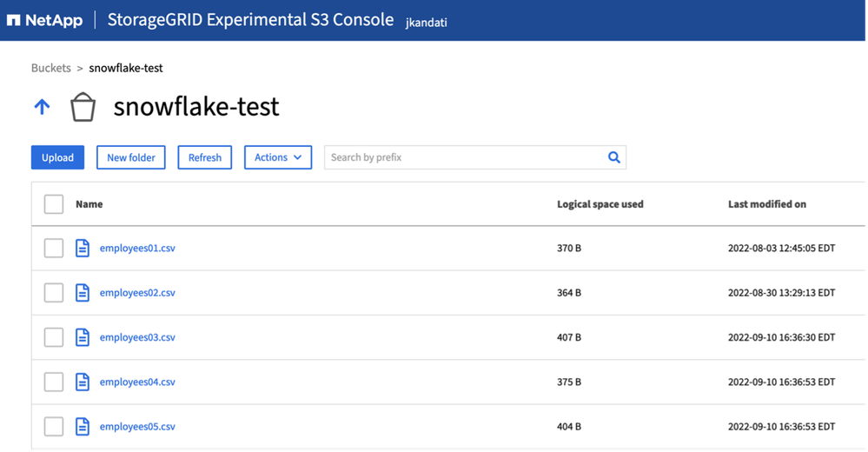868x452 pixels.
Task: Click the NetApp logo in header
Action: (44, 20)
